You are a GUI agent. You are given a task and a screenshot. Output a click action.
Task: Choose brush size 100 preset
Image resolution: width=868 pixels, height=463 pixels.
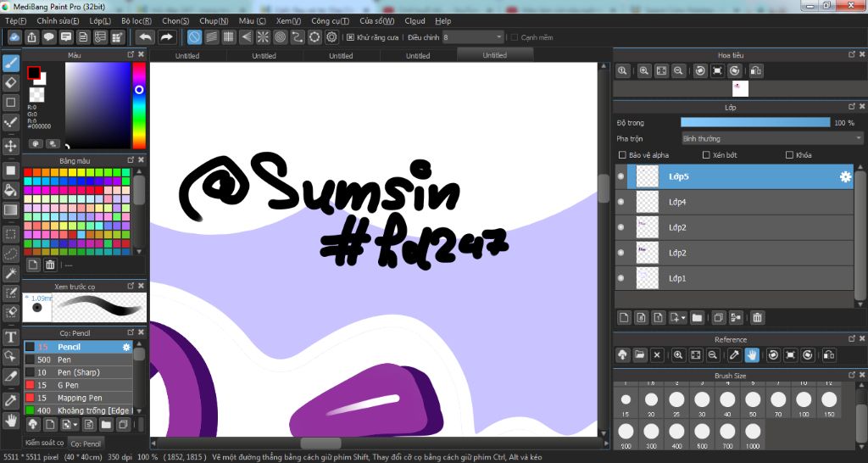point(804,403)
